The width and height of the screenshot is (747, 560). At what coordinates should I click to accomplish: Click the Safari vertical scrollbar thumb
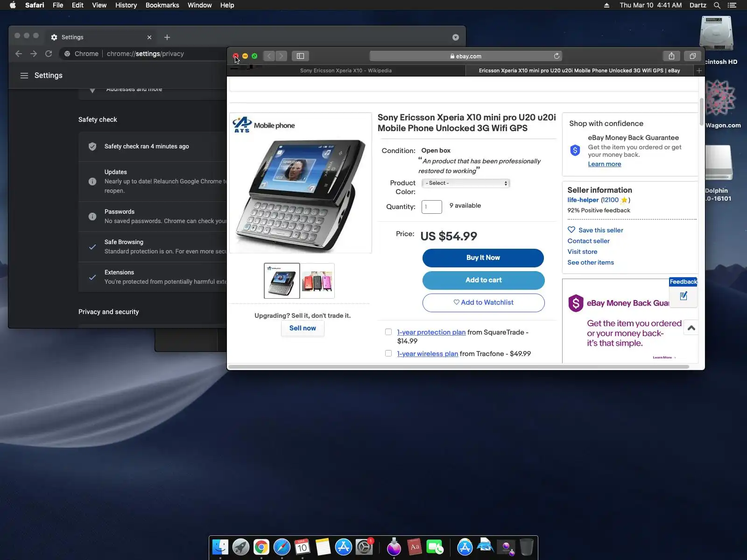pos(701,112)
